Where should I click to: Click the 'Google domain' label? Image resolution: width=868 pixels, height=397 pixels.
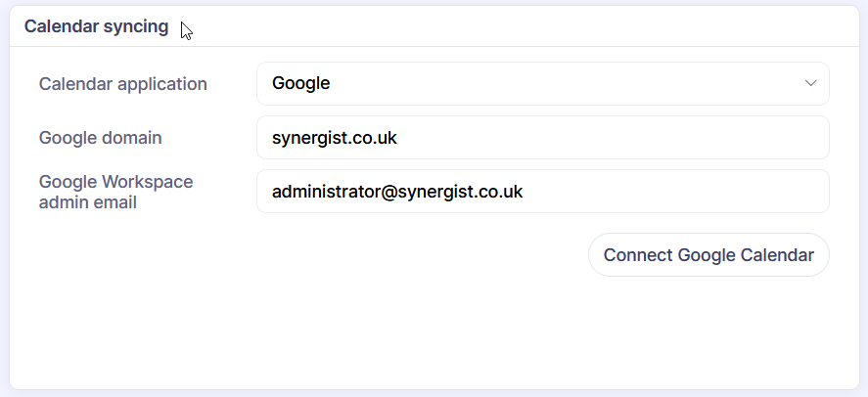click(101, 138)
